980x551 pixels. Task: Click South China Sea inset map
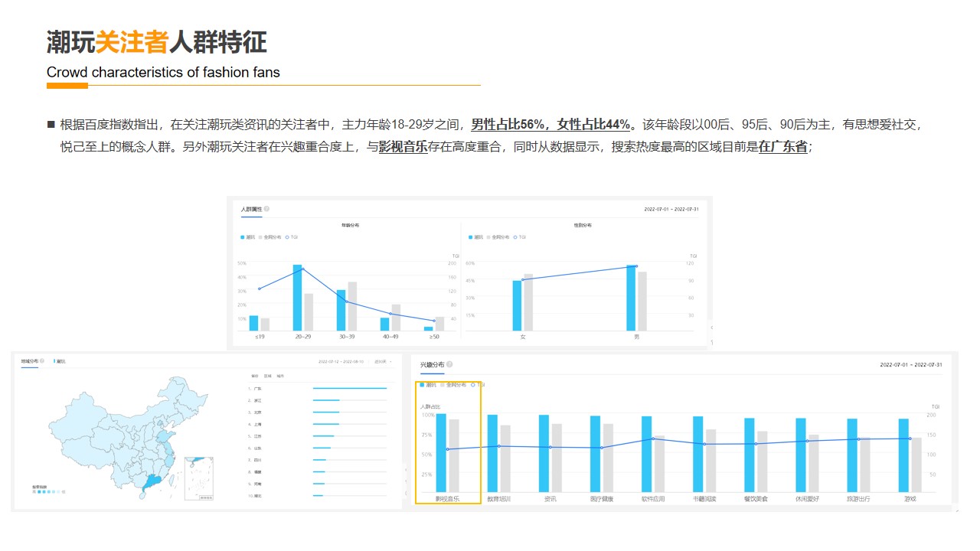[x=198, y=479]
